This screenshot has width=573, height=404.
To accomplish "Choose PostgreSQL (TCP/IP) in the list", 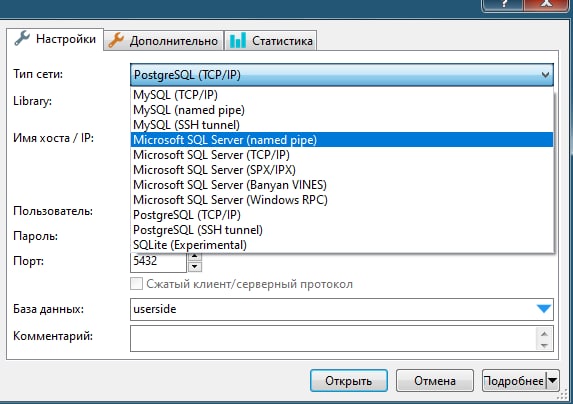I will pos(342,215).
